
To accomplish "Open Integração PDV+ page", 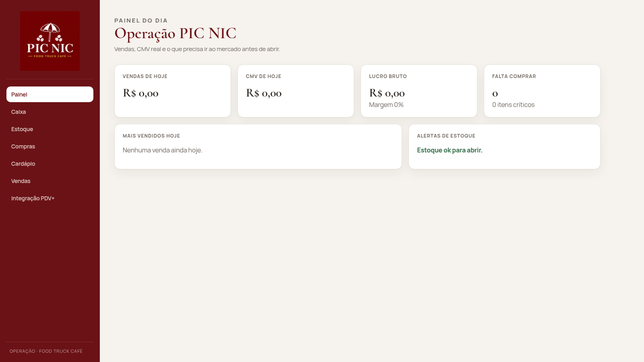I will pyautogui.click(x=50, y=198).
